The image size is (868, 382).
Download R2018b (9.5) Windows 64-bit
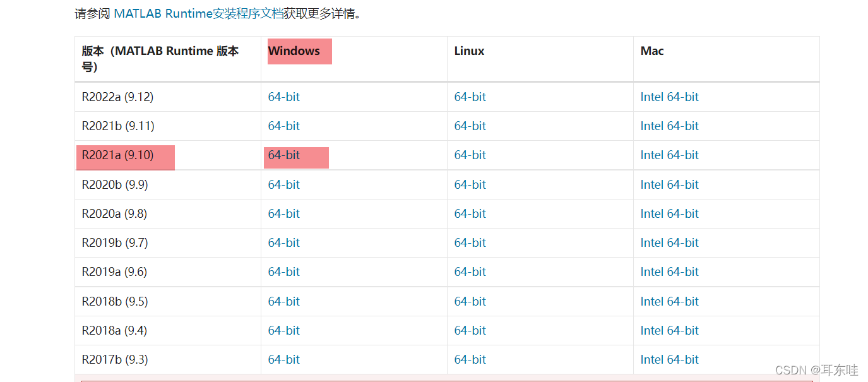(284, 302)
